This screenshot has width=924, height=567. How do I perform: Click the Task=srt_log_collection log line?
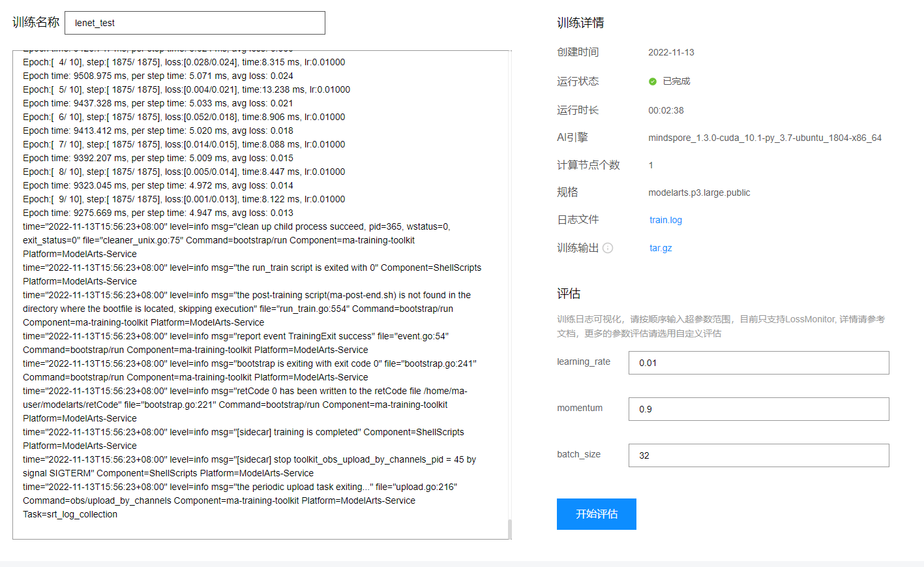(70, 514)
